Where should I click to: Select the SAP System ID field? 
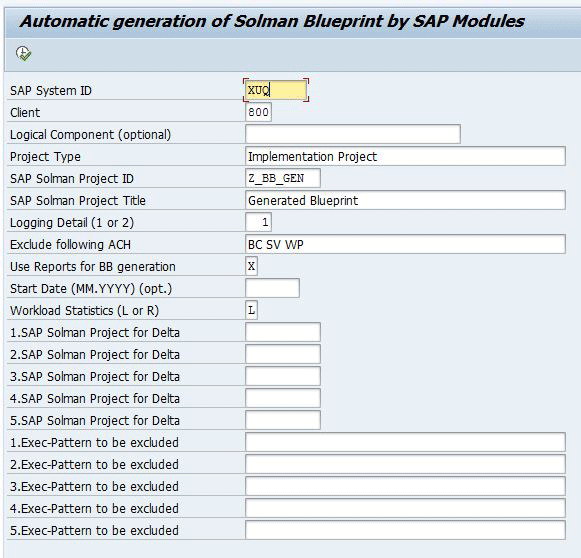[x=276, y=90]
